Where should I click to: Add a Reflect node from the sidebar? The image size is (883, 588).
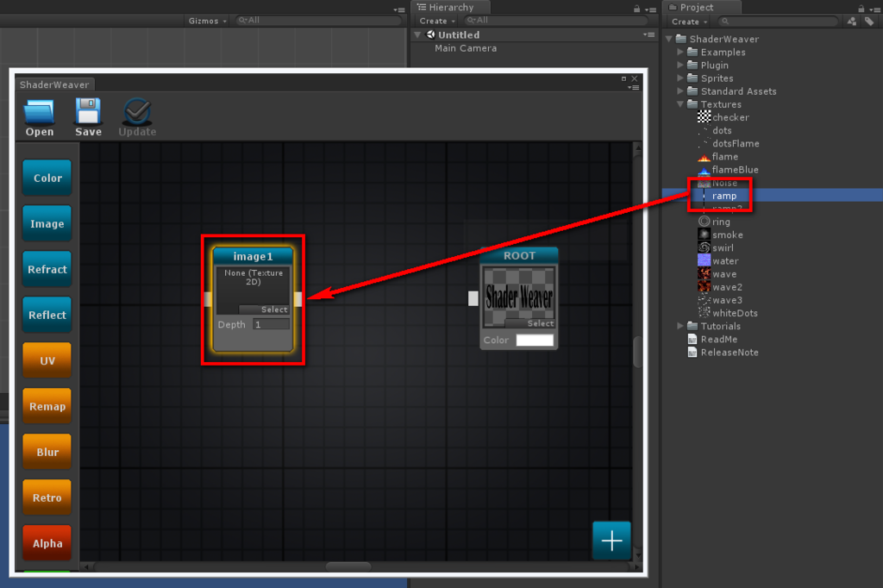47,315
